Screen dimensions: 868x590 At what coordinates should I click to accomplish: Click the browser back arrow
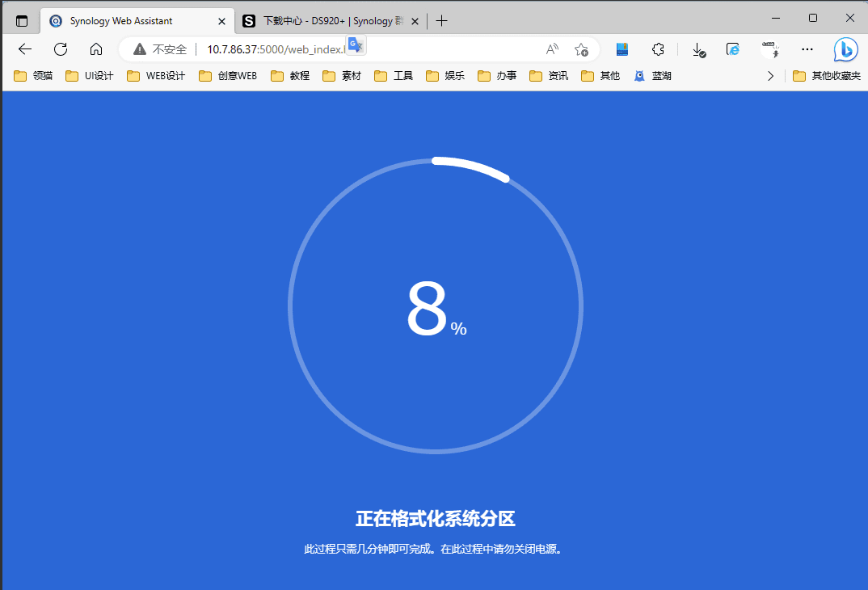tap(24, 49)
